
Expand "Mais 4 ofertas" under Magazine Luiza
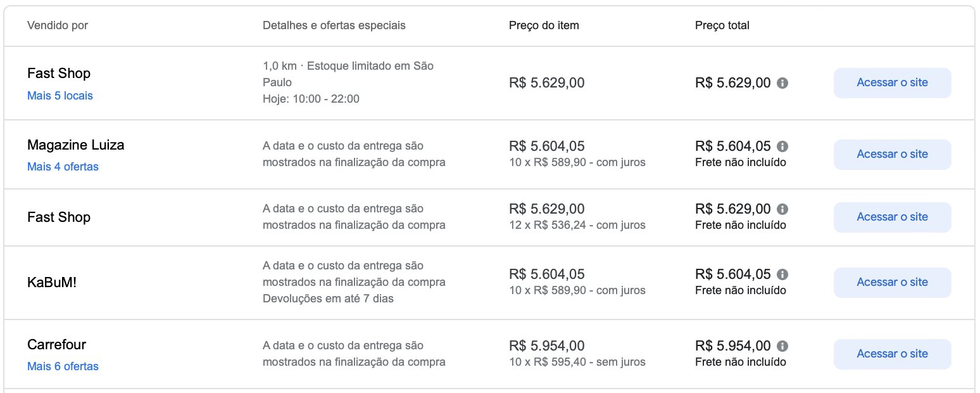(x=63, y=167)
